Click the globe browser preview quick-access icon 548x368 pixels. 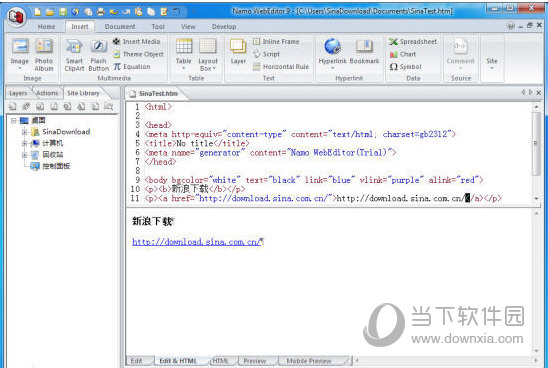pos(75,12)
